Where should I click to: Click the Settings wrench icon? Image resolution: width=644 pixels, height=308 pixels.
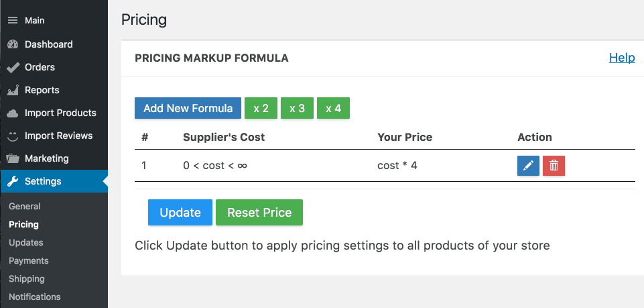(x=13, y=181)
